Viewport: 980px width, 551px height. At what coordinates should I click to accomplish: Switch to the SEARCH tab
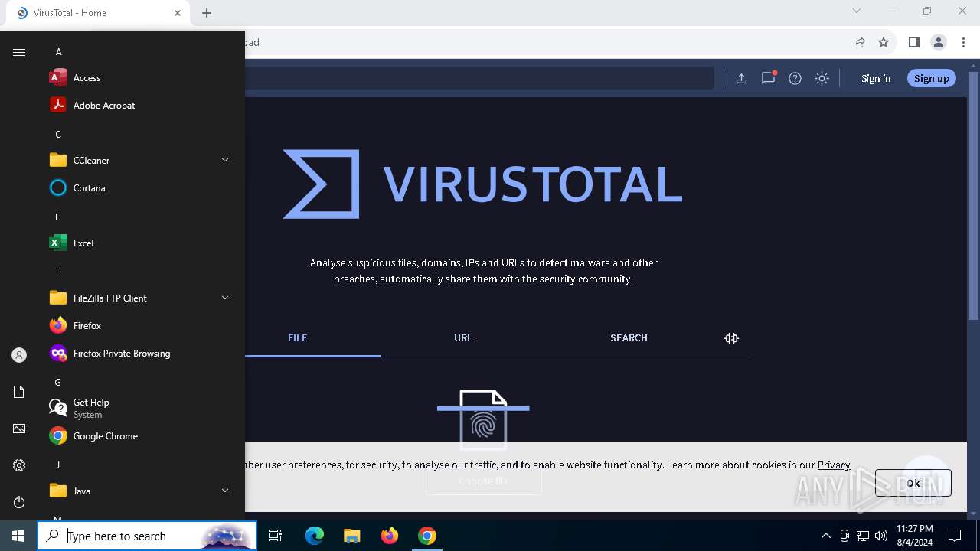[629, 338]
